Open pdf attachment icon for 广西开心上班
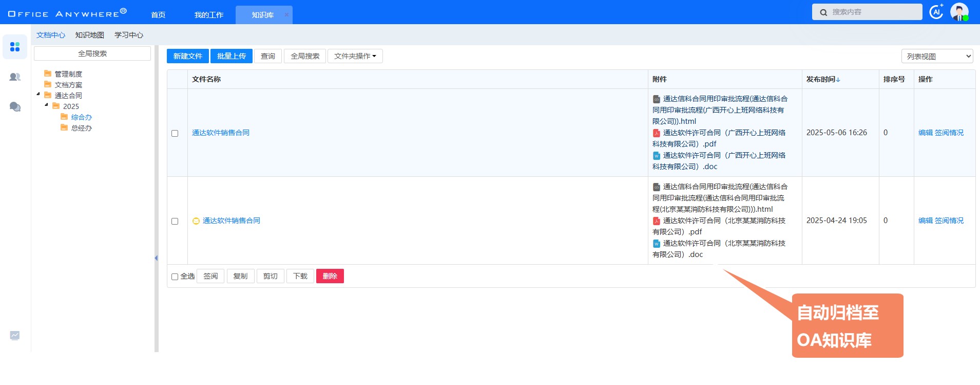 [657, 133]
